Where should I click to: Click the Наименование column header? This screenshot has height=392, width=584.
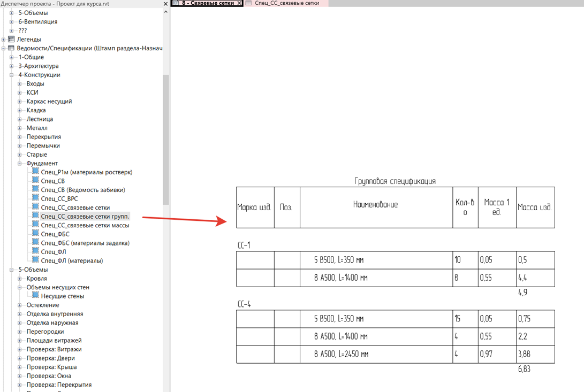[x=376, y=207]
